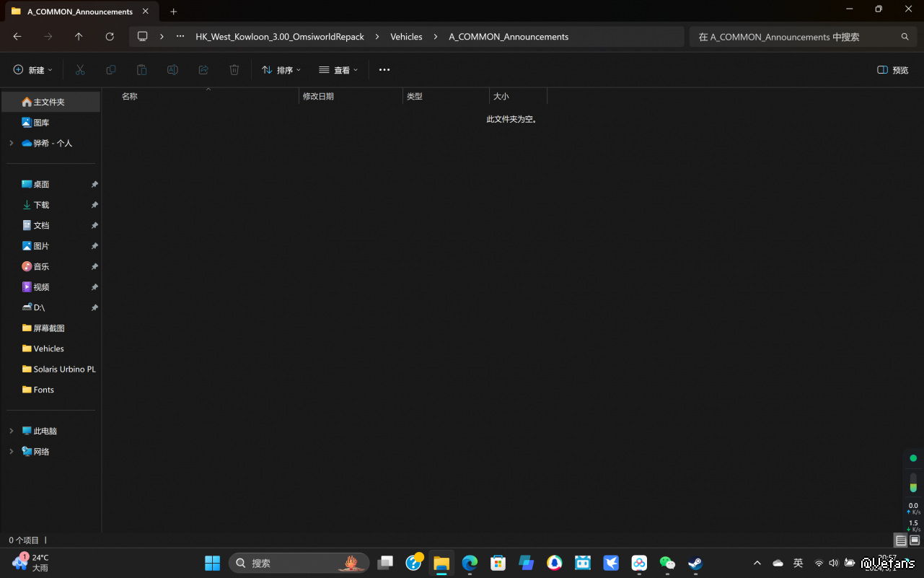Open the 新建 dropdown menu

[x=33, y=70]
